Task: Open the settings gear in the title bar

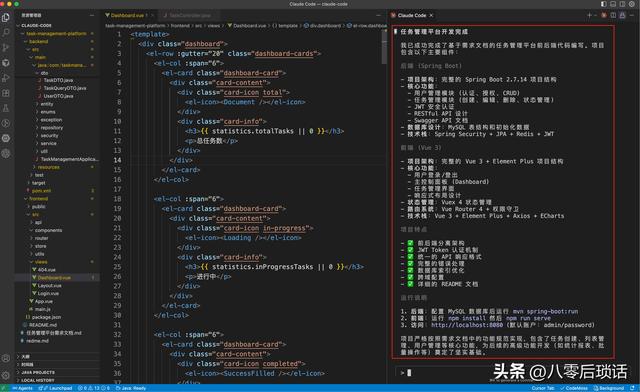Action: pyautogui.click(x=632, y=4)
